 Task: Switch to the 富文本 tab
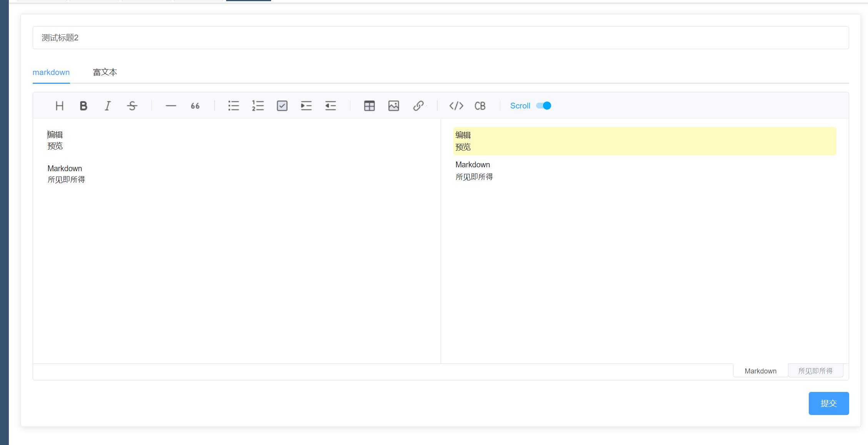point(105,72)
